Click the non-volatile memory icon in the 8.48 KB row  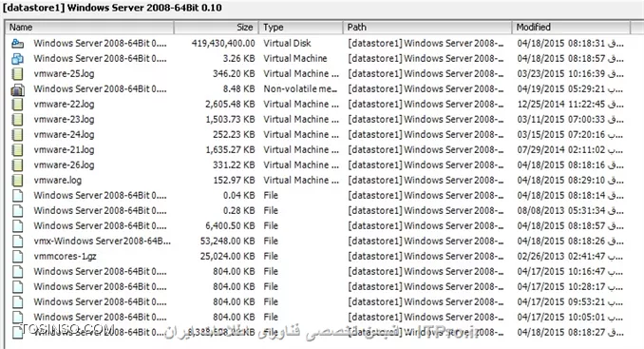point(17,88)
